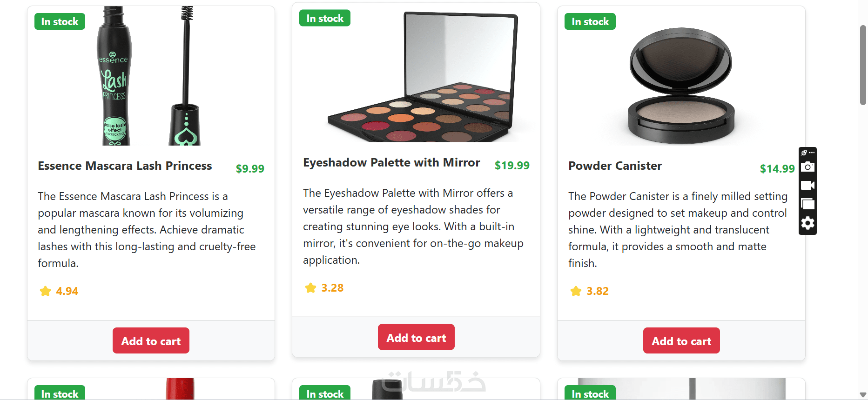Click the star icon beside rating 3.82
This screenshot has height=400, width=868.
tap(576, 291)
